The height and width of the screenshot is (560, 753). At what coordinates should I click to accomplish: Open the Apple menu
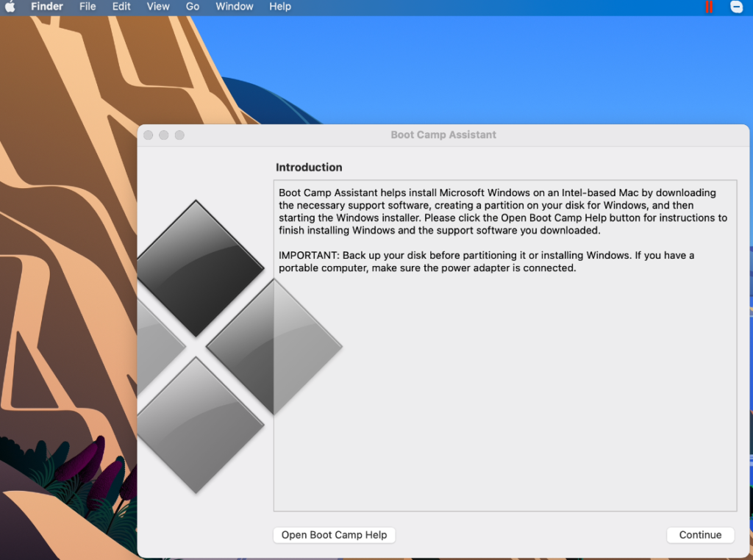(x=10, y=7)
